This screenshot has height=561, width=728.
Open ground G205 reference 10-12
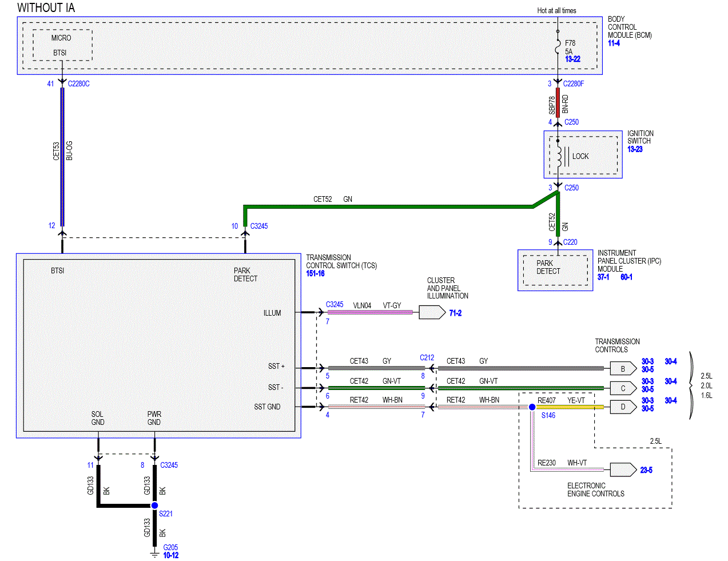(171, 555)
